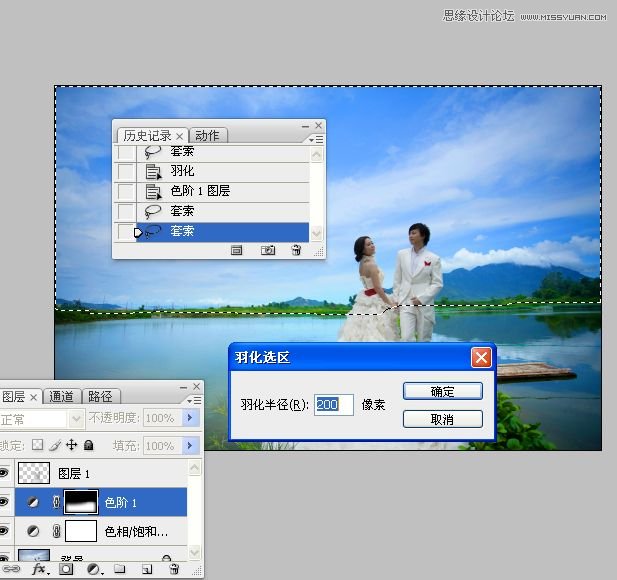Open the layers panel flyout menu
Viewport: 617px width, 580px height.
(x=194, y=401)
